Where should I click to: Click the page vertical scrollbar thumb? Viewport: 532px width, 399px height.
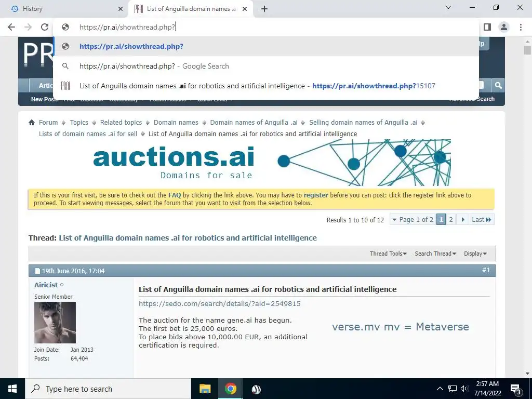[x=527, y=50]
